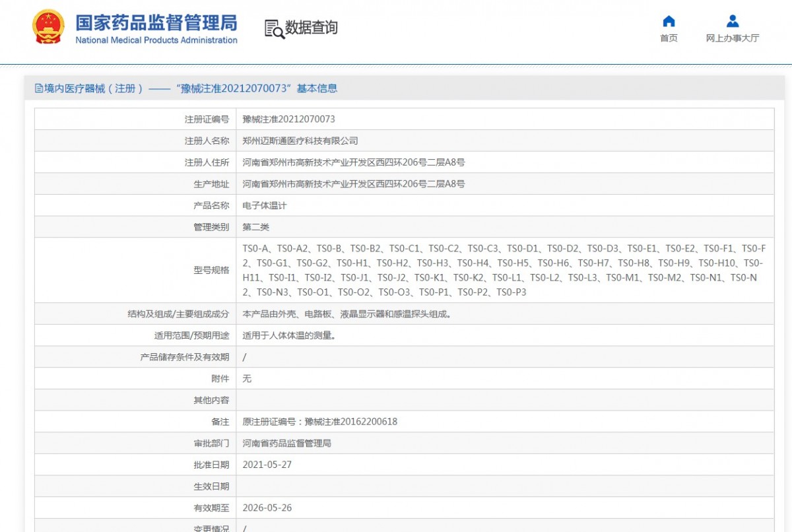Select the 管理类别 label cell
Viewport: 792px width, 532px height.
pos(135,227)
